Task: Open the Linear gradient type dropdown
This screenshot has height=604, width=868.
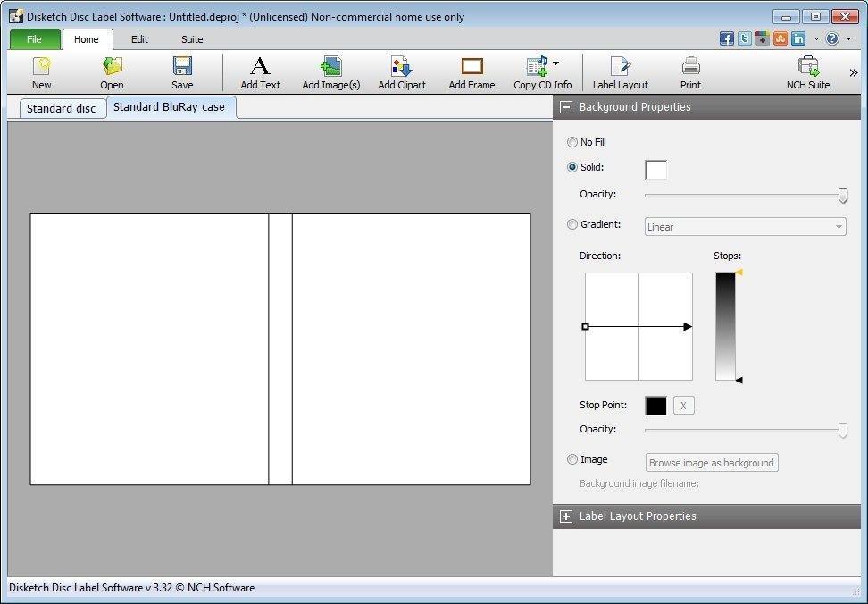Action: 744,226
